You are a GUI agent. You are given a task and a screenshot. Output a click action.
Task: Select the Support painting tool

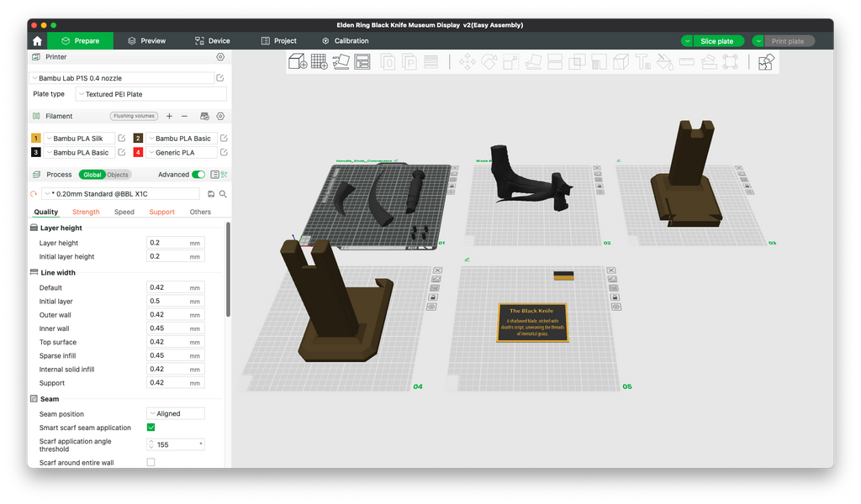599,61
